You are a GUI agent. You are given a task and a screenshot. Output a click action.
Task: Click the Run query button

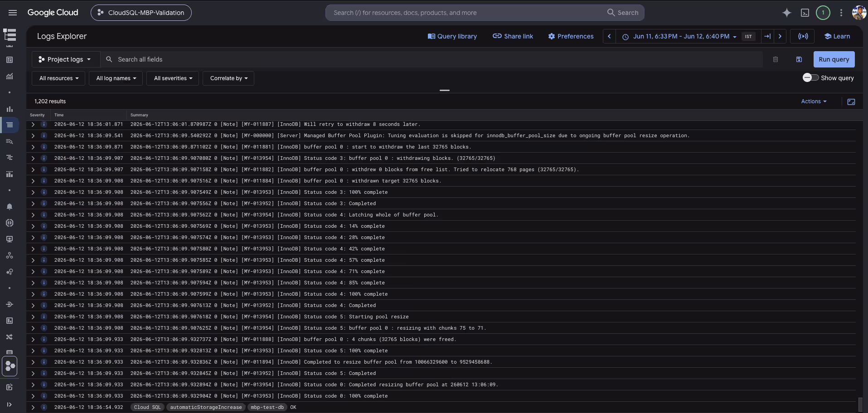tap(834, 59)
